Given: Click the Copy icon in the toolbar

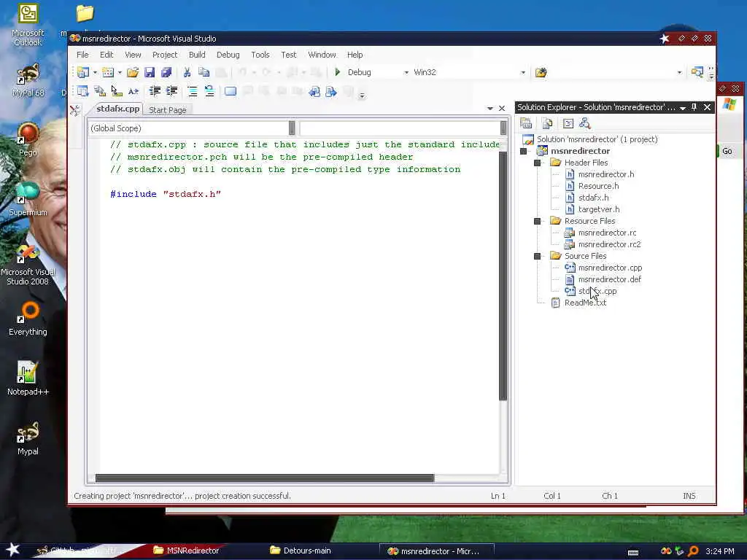Looking at the screenshot, I should [204, 72].
